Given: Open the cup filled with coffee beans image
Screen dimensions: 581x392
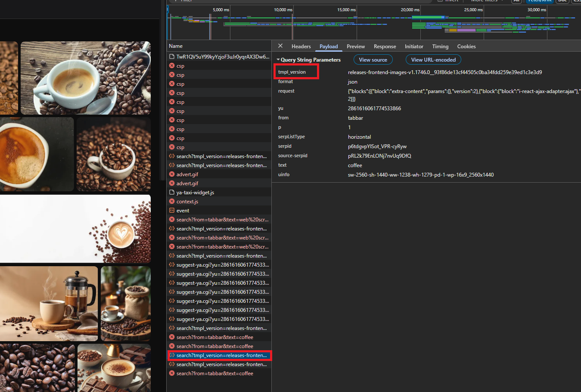Looking at the screenshot, I should pos(114,154).
